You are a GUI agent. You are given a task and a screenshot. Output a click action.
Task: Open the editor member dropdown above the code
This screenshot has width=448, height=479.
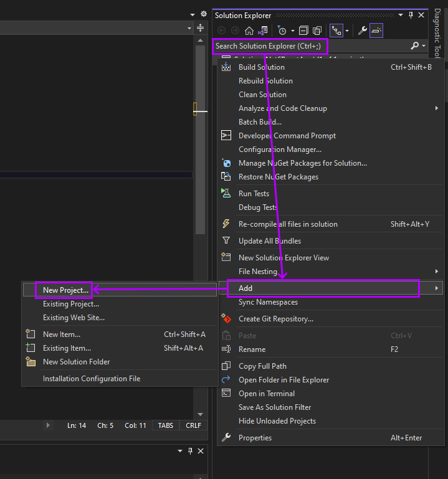[189, 28]
